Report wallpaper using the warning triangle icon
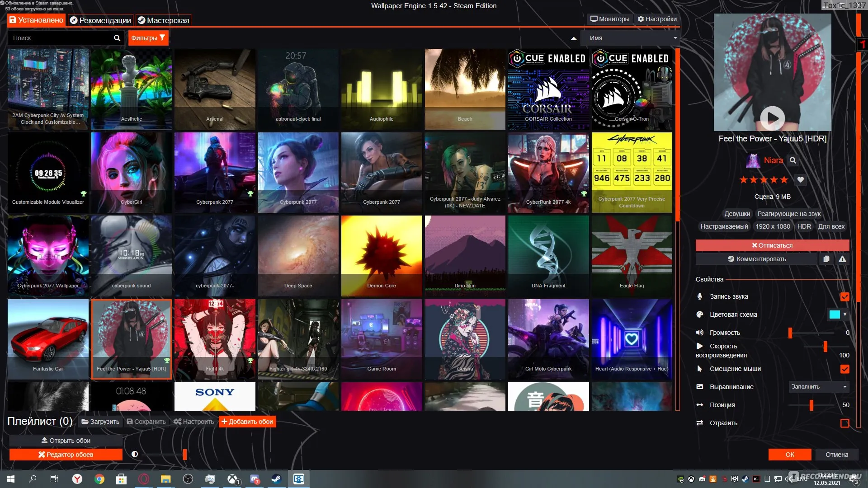The height and width of the screenshot is (488, 868). pyautogui.click(x=842, y=259)
